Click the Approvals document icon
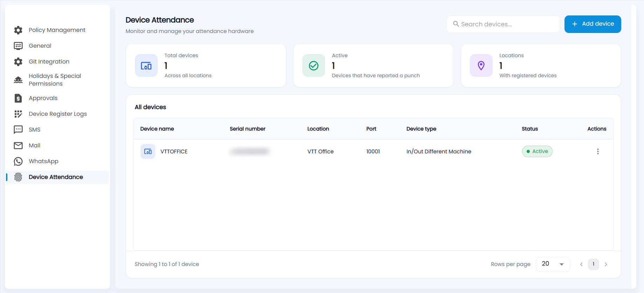644x293 pixels. (x=18, y=98)
